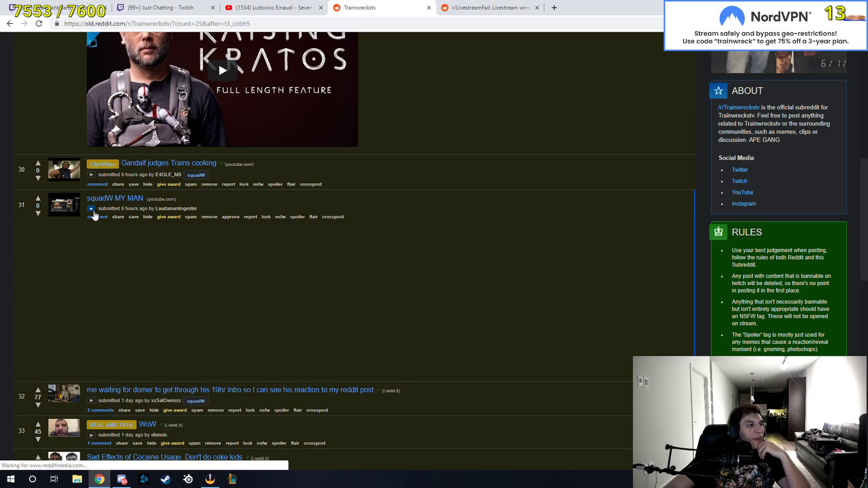Expand the 'me waiting for domer' image preview
The width and height of the screenshot is (868, 488).
91,401
